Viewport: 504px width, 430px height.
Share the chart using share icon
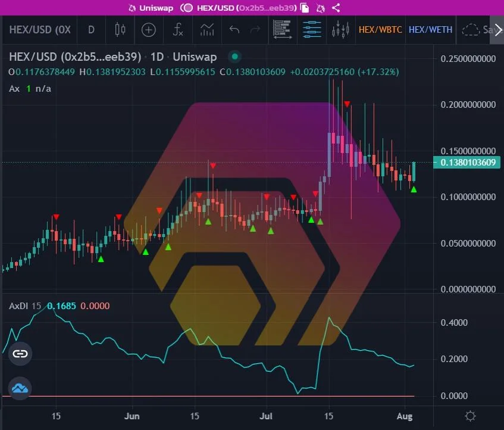point(336,8)
